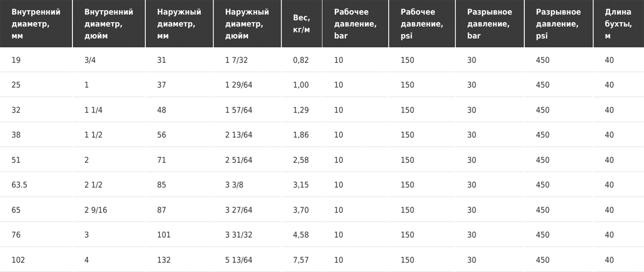Screen dimensions: 644x272
Task: Click the 'Вес, кг/м' column header
Action: coord(302,24)
